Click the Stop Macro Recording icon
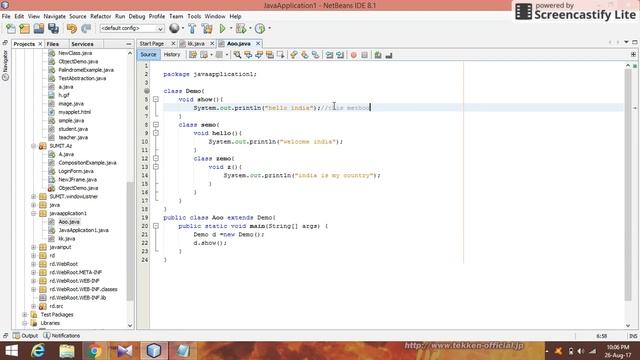Viewport: 640px width, 360px height. (364, 55)
